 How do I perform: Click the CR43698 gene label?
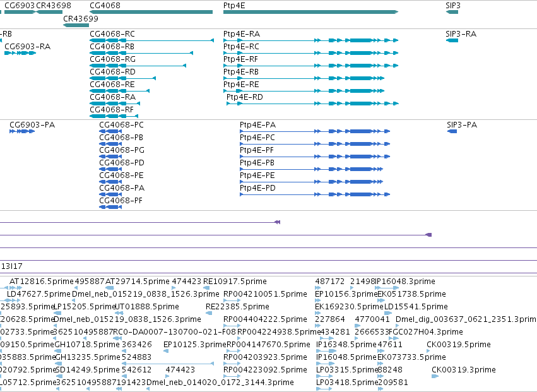54,6
